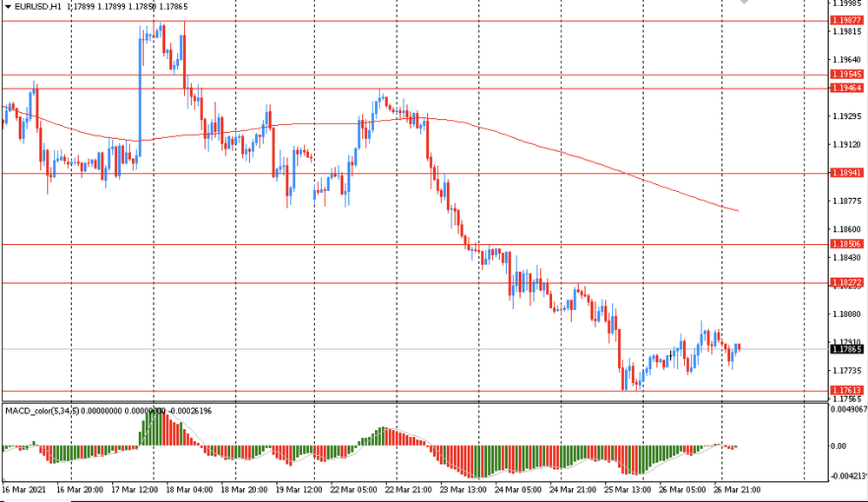The width and height of the screenshot is (868, 502).
Task: Click the 1.19295 price scale value
Action: point(847,116)
